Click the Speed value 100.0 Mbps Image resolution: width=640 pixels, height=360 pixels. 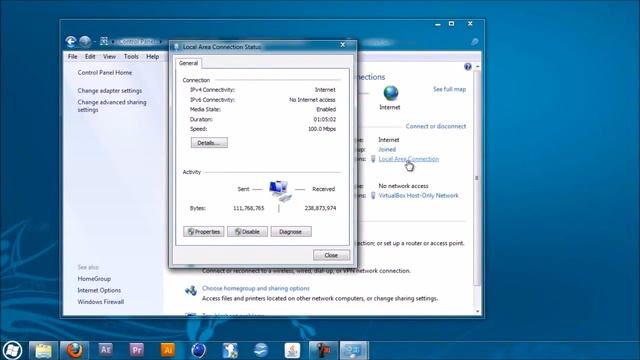[x=322, y=129]
